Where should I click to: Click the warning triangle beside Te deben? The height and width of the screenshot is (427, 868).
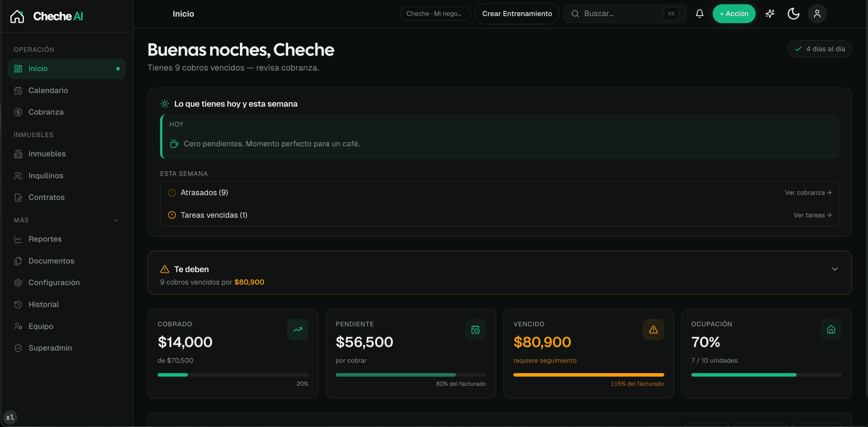coord(164,269)
